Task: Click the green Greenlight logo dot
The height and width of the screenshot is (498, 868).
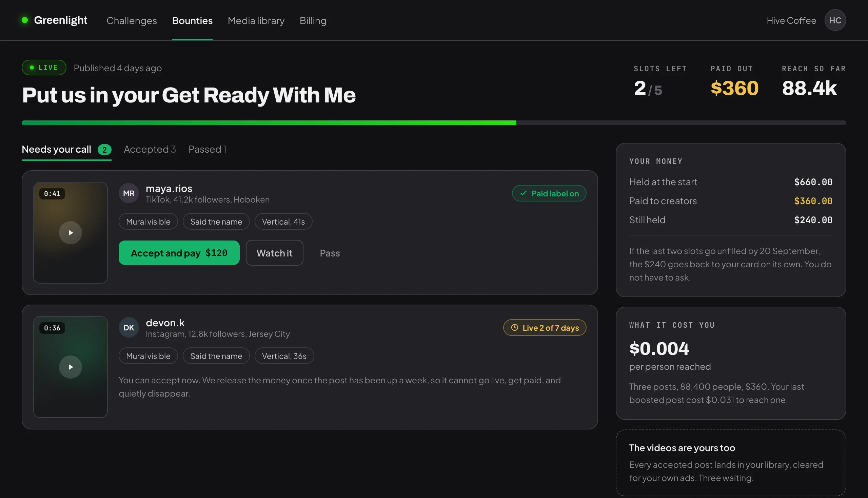Action: pos(25,20)
